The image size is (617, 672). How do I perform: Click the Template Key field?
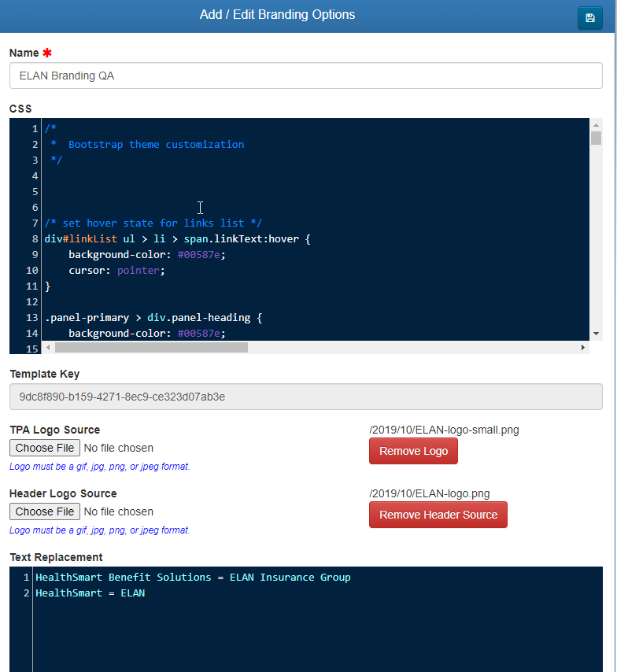coord(305,397)
